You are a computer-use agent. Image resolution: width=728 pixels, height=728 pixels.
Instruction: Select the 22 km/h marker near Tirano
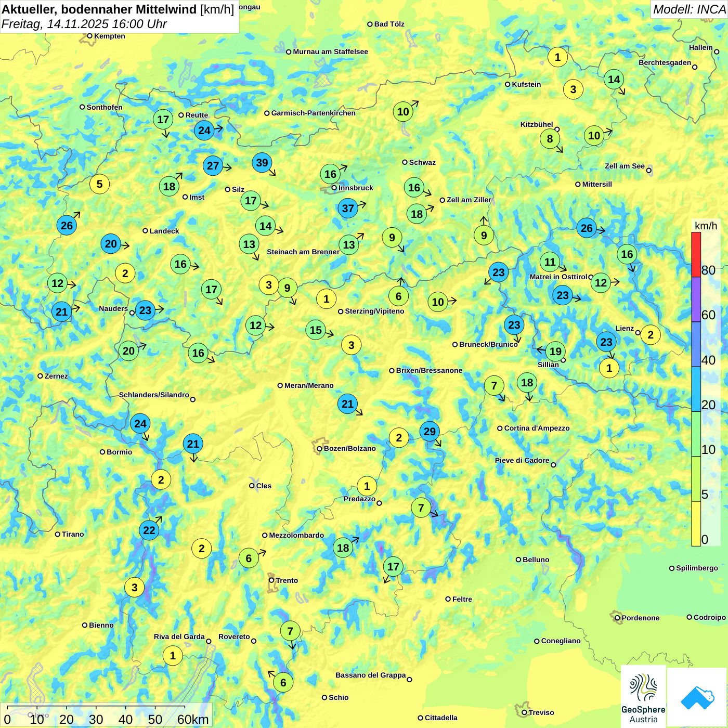pyautogui.click(x=149, y=530)
